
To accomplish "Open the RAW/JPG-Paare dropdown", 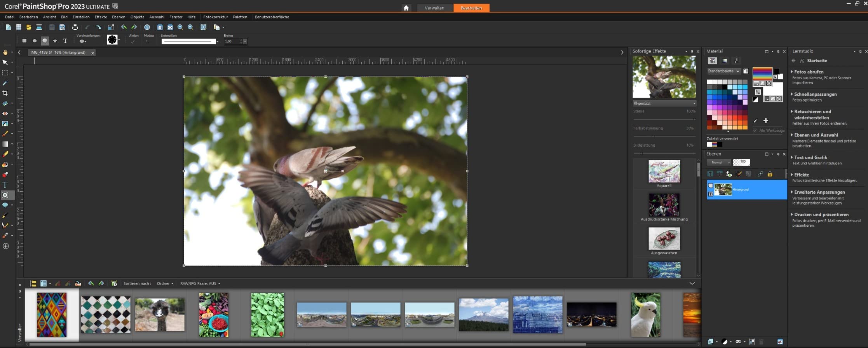I will pos(200,283).
